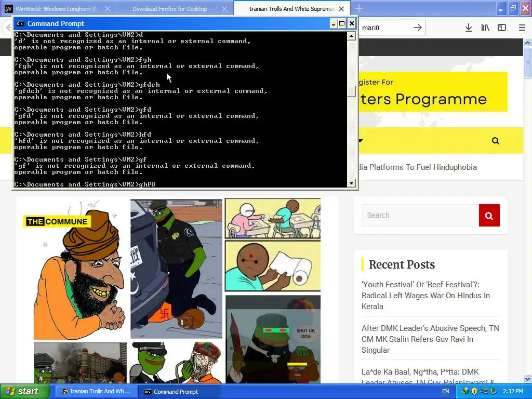Close the Iranian Trolls And White Supremac tab

[341, 9]
